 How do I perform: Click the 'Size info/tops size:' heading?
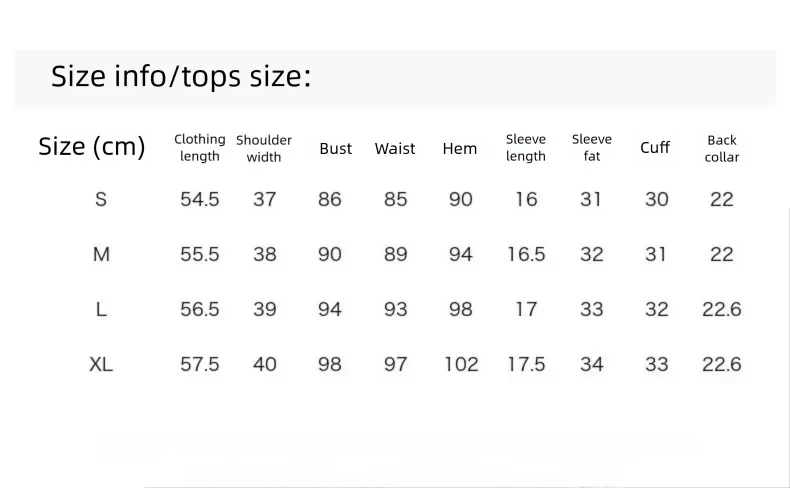(181, 77)
